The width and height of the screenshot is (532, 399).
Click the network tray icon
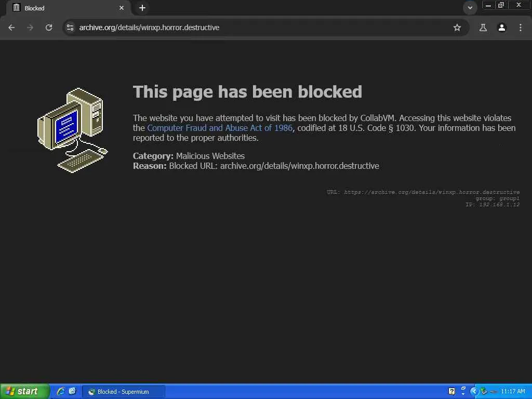point(484,391)
